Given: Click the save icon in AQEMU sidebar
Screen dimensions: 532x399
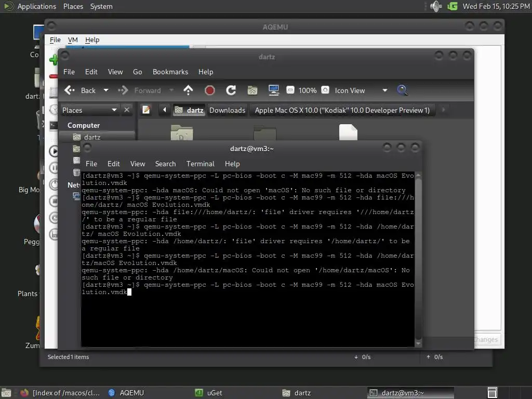Looking at the screenshot, I should pyautogui.click(x=54, y=234).
